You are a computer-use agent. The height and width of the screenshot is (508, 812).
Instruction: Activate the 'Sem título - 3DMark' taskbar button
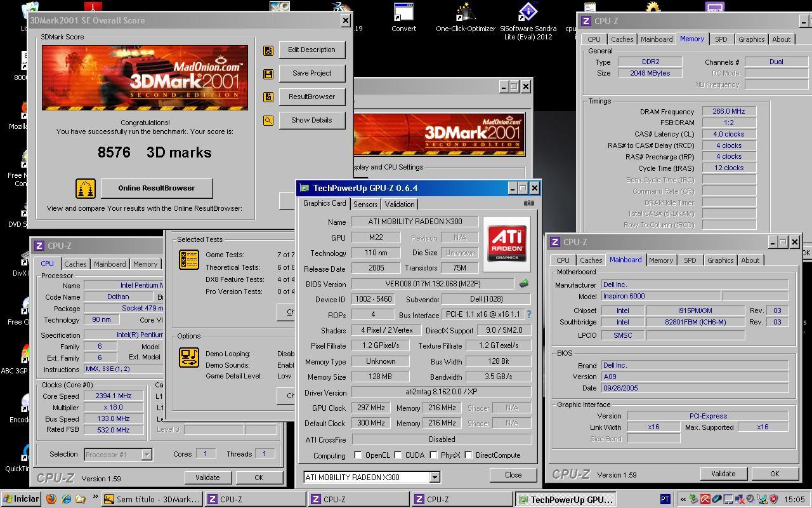click(152, 499)
